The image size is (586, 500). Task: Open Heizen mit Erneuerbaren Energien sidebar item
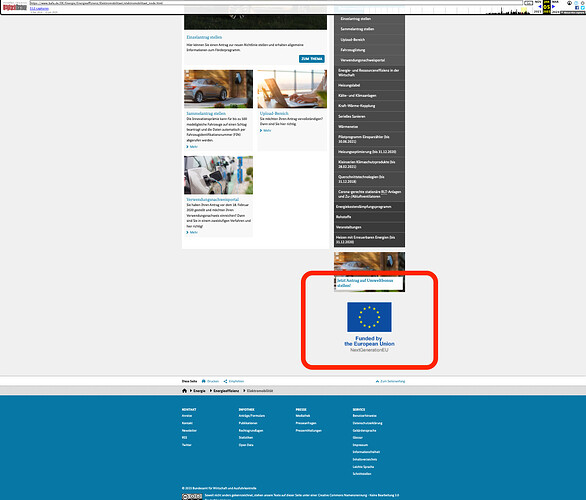tap(369, 240)
